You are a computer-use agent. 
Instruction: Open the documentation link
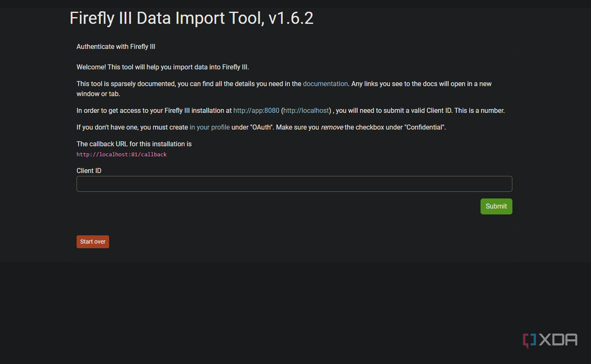[x=325, y=84]
